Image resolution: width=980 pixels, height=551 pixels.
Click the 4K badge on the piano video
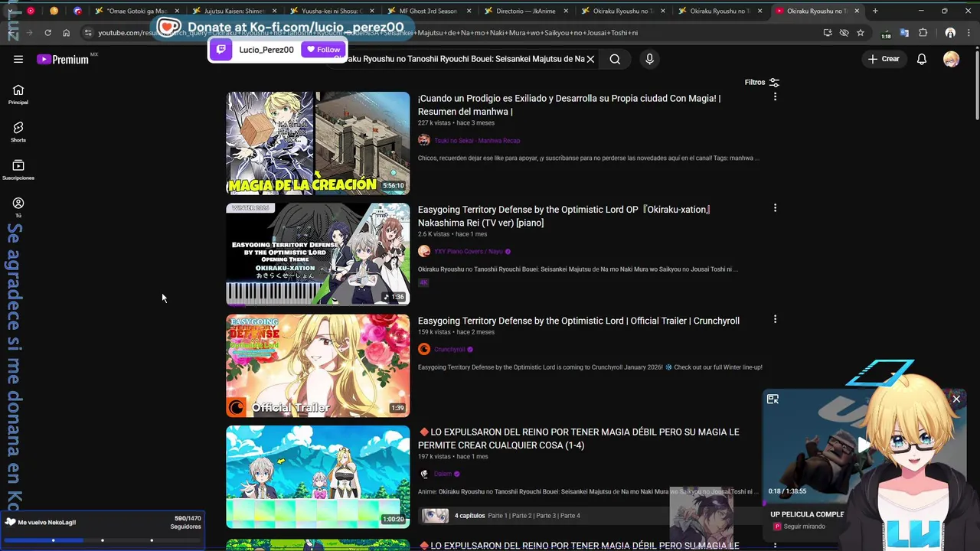click(423, 282)
